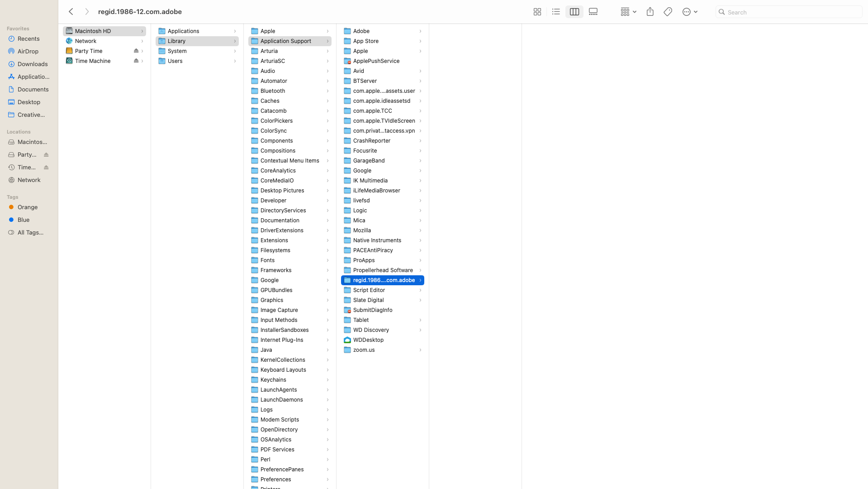Open the Audio folder
Screen dimensions: 868x489
(x=290, y=71)
